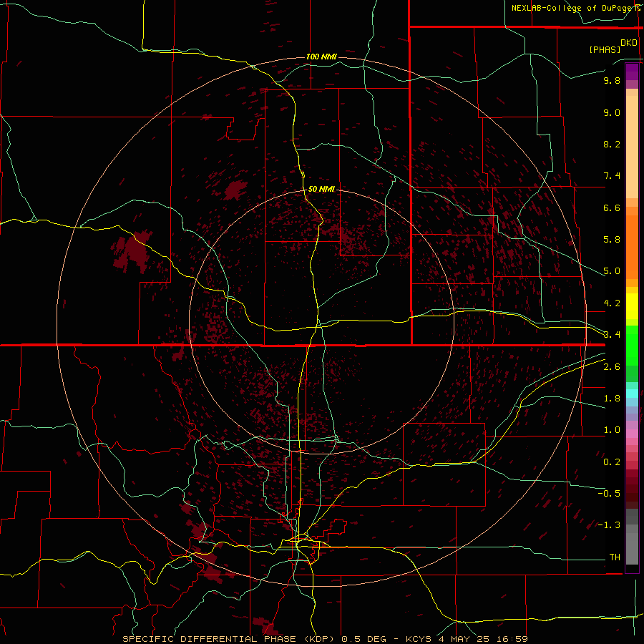Click the "[PHAS]" unit label above the scale
The height and width of the screenshot is (644, 644).
tap(605, 50)
